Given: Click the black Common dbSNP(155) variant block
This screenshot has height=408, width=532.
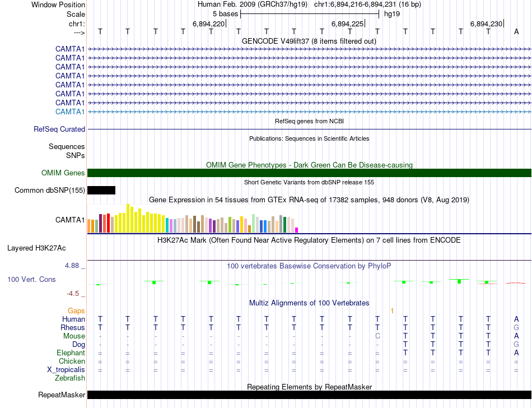Looking at the screenshot, I should (x=101, y=190).
